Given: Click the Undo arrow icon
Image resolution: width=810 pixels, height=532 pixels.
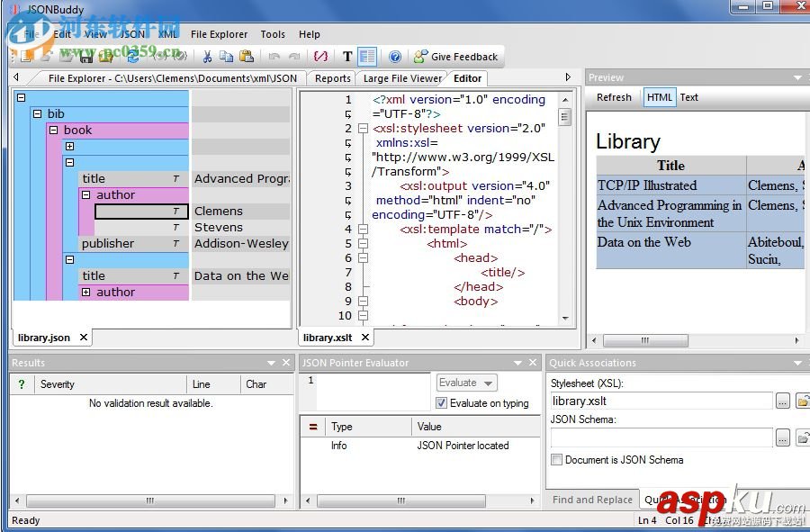Looking at the screenshot, I should (x=274, y=57).
